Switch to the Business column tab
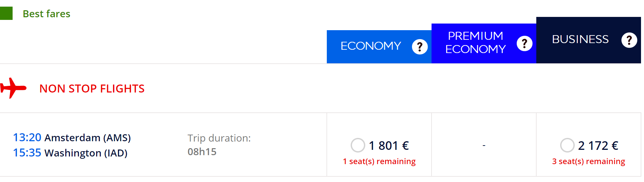The height and width of the screenshot is (182, 644). click(x=589, y=40)
